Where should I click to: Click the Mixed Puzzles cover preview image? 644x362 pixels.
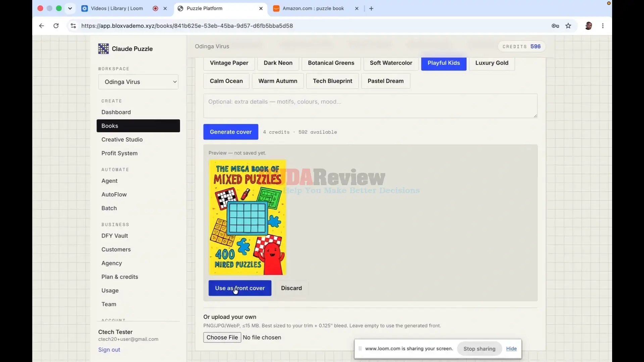click(247, 217)
